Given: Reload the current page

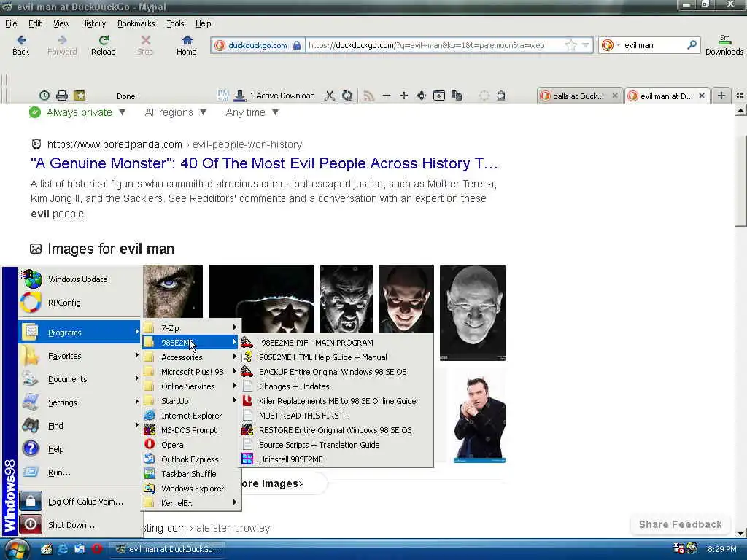Looking at the screenshot, I should (x=104, y=45).
